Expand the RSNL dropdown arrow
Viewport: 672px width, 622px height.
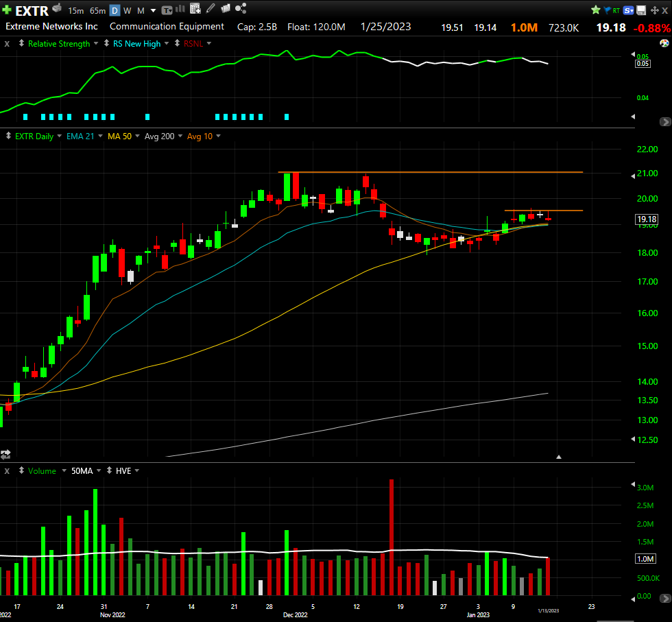209,44
